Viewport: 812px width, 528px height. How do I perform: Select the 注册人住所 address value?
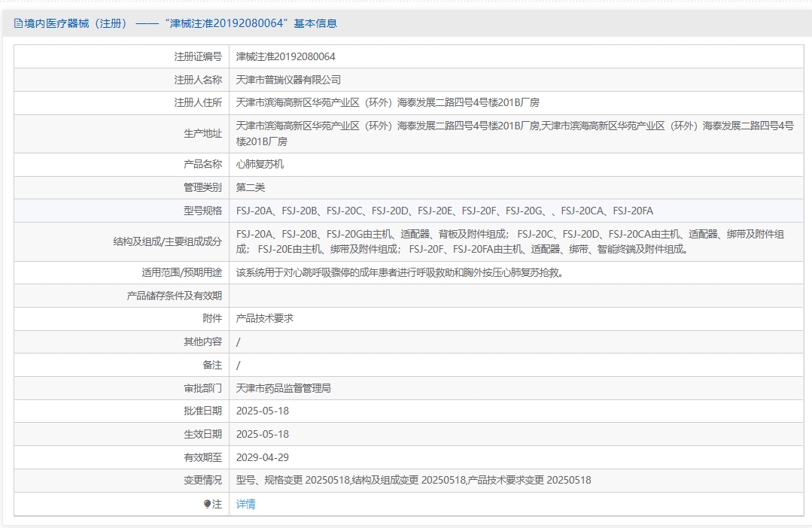pyautogui.click(x=388, y=102)
